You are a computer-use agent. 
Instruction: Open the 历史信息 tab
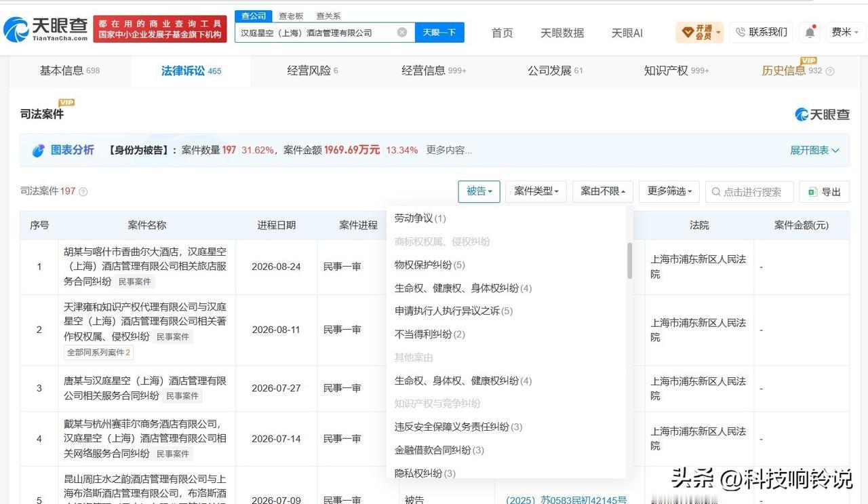[791, 71]
